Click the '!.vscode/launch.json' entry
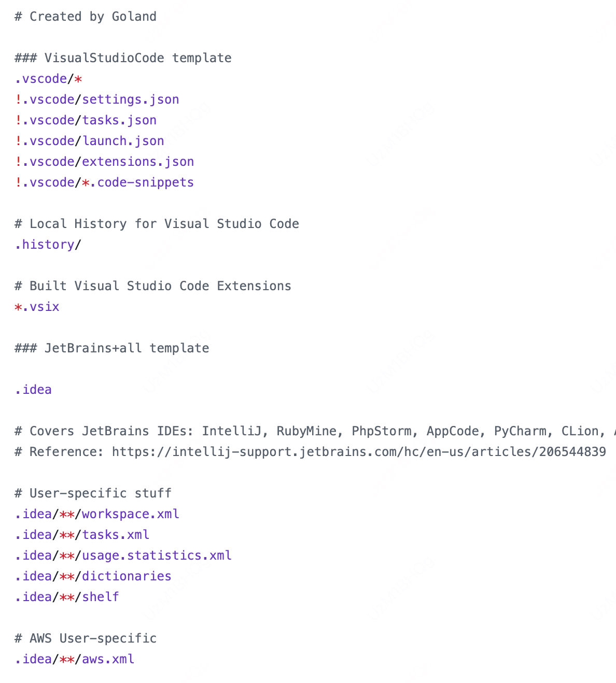616x683 pixels. pos(89,141)
